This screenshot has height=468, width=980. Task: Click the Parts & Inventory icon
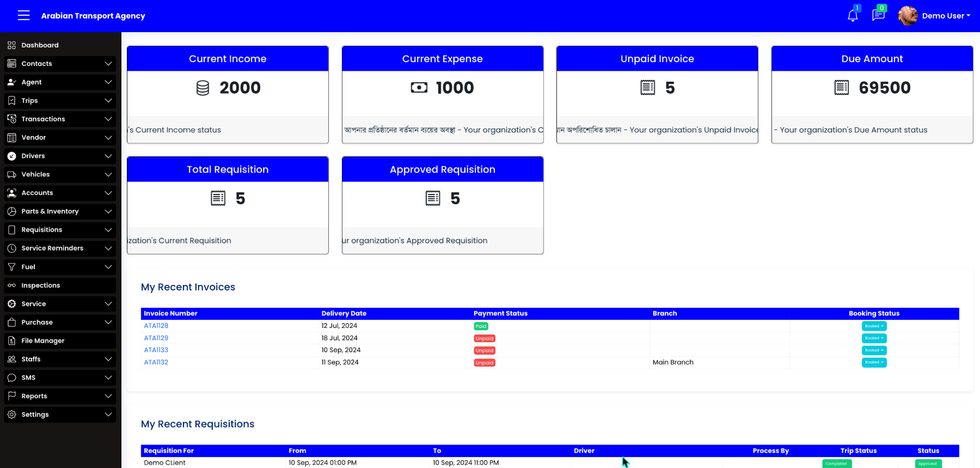[11, 211]
